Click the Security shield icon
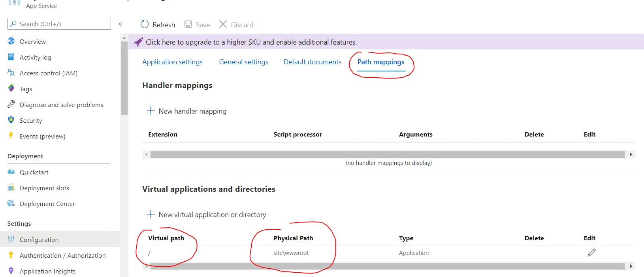The width and height of the screenshot is (644, 277). tap(11, 120)
